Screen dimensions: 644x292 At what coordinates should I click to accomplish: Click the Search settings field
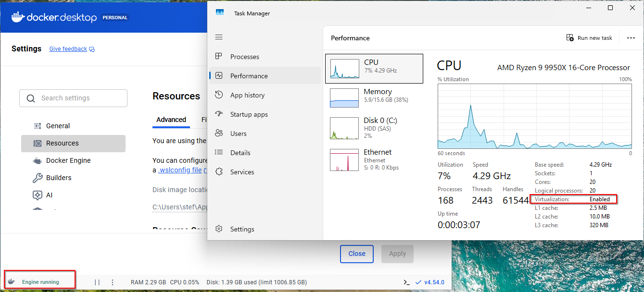pyautogui.click(x=73, y=98)
